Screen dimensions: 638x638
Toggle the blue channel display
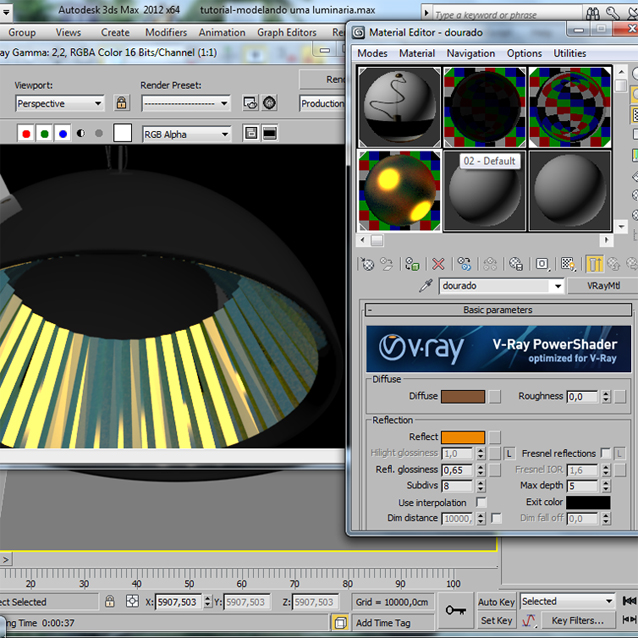(63, 133)
